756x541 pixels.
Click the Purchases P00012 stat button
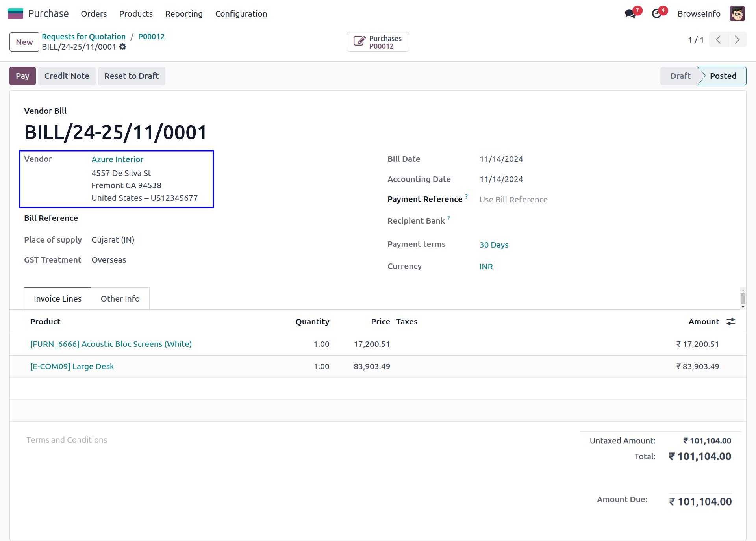[x=378, y=42]
